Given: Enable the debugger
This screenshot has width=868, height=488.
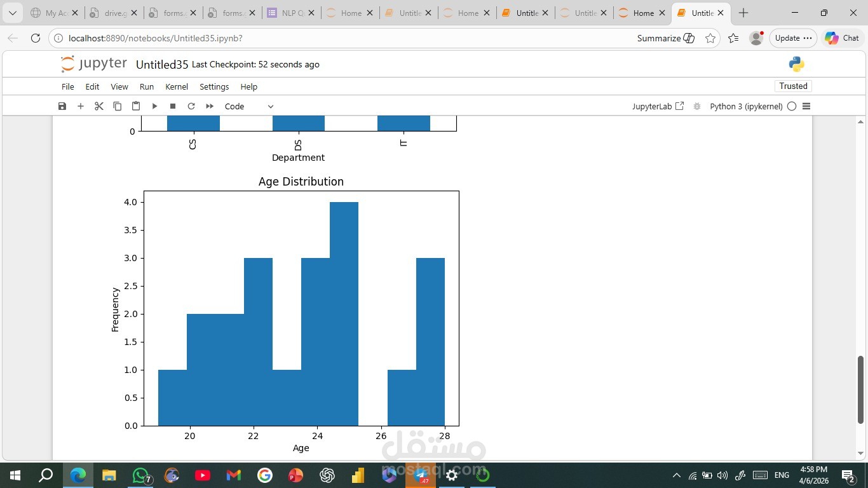Looking at the screenshot, I should tap(696, 106).
